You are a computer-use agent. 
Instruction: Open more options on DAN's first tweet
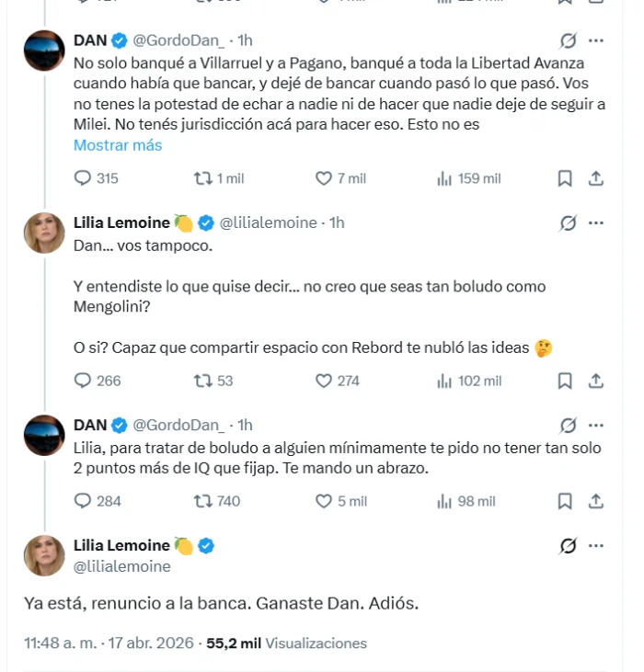click(x=596, y=41)
